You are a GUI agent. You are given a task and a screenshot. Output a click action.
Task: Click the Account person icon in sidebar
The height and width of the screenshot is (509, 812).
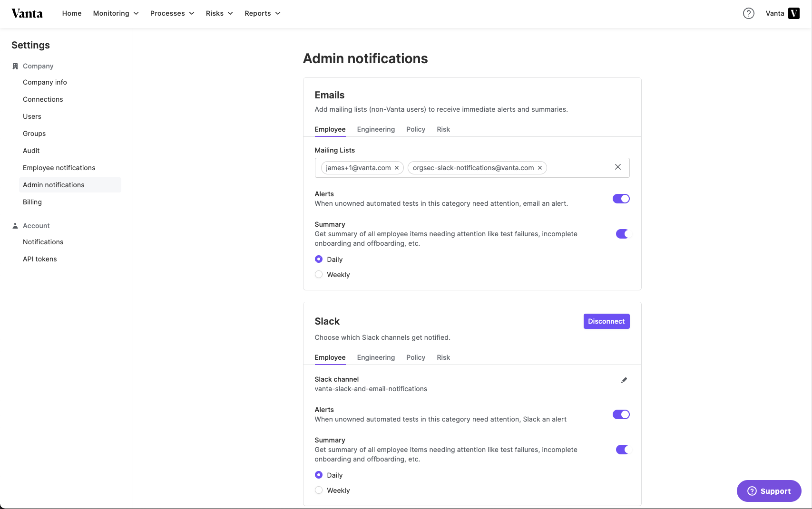(15, 226)
